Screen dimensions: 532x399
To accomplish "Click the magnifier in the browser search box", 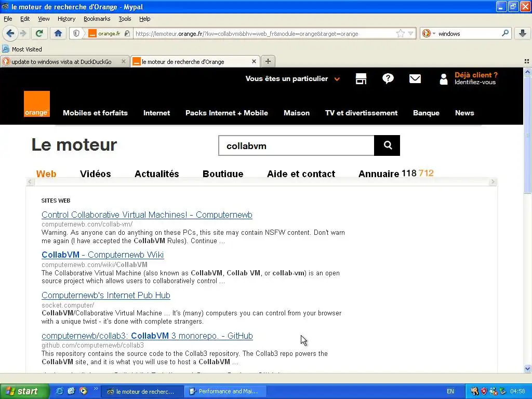I will (505, 33).
